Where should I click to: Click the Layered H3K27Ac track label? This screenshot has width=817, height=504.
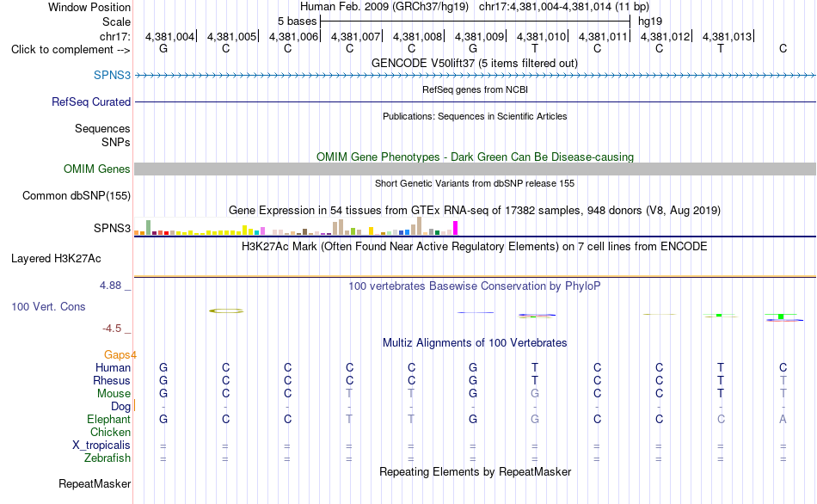pos(56,259)
